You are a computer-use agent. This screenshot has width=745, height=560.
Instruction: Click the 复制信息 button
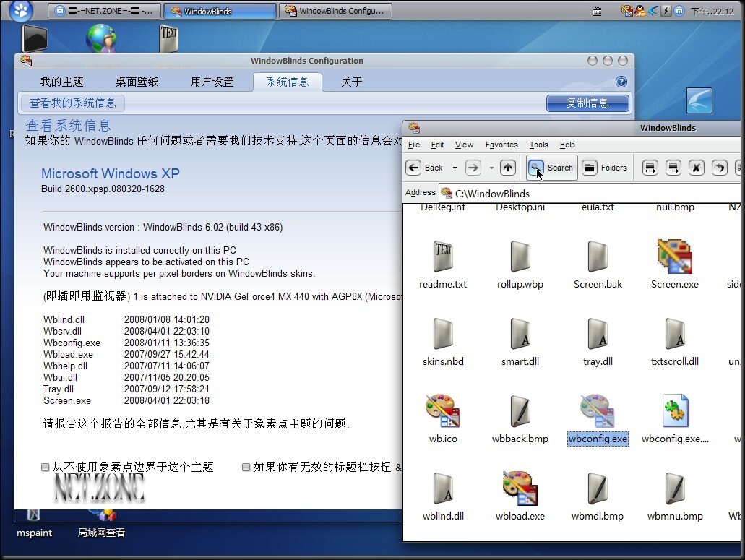pyautogui.click(x=587, y=103)
